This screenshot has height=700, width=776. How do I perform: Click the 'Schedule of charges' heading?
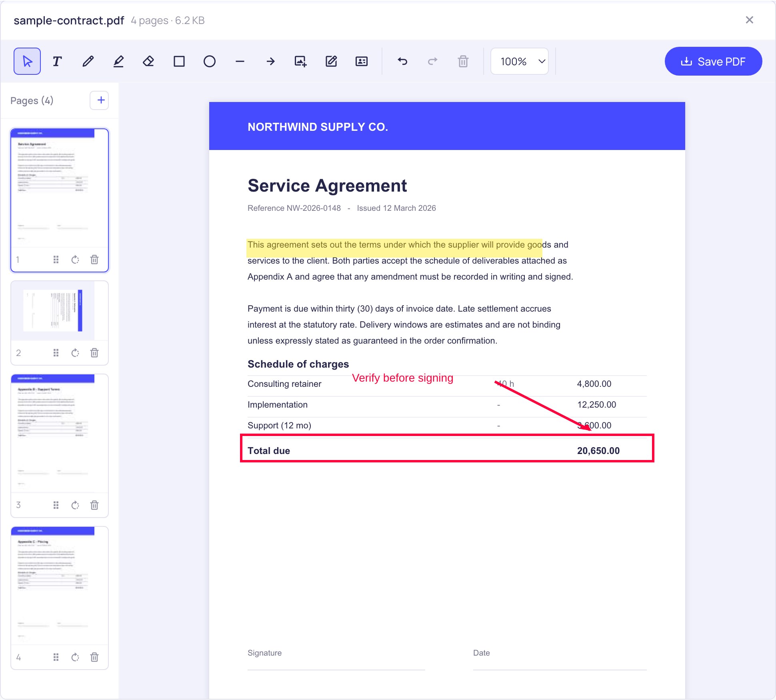298,364
